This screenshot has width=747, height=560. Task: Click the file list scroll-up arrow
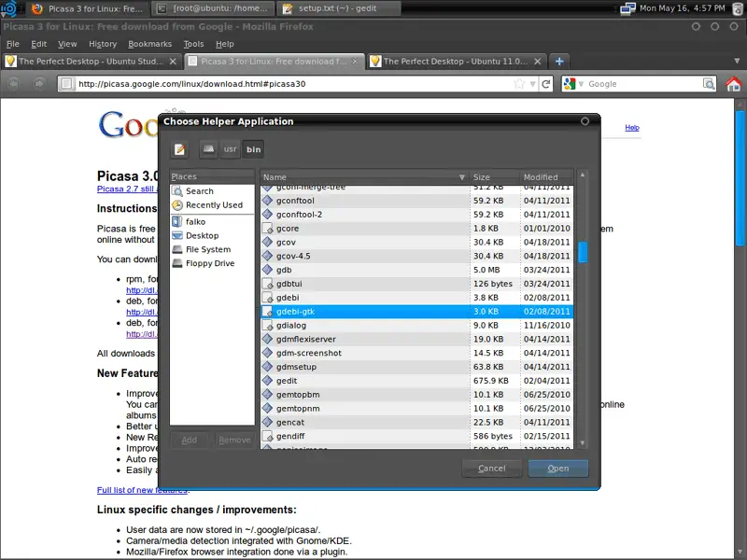(x=582, y=175)
